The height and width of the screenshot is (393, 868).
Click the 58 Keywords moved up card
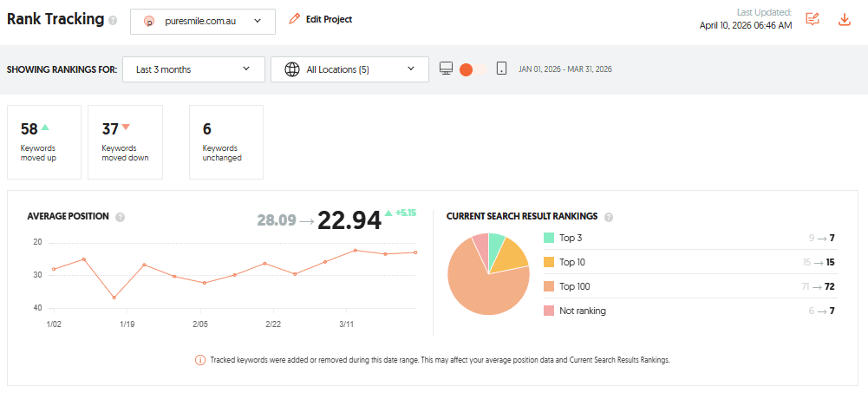(43, 142)
